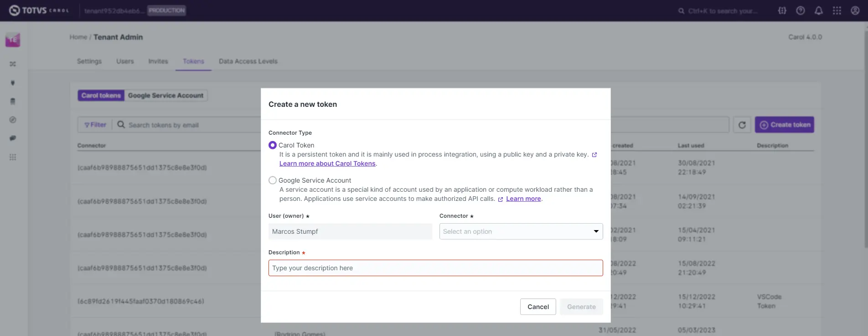Click the 6c89fd2619f445faaf0370d180869c46 connector row
Image resolution: width=868 pixels, height=336 pixels.
pos(141,301)
